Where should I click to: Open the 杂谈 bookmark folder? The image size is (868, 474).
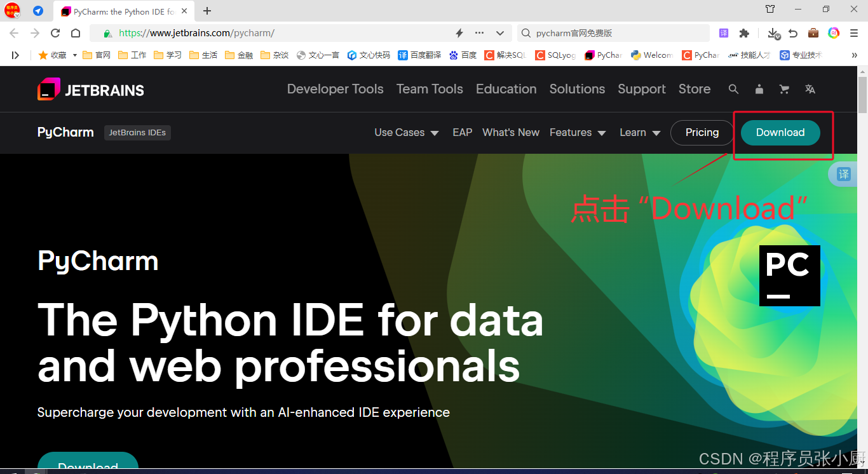[x=275, y=55]
